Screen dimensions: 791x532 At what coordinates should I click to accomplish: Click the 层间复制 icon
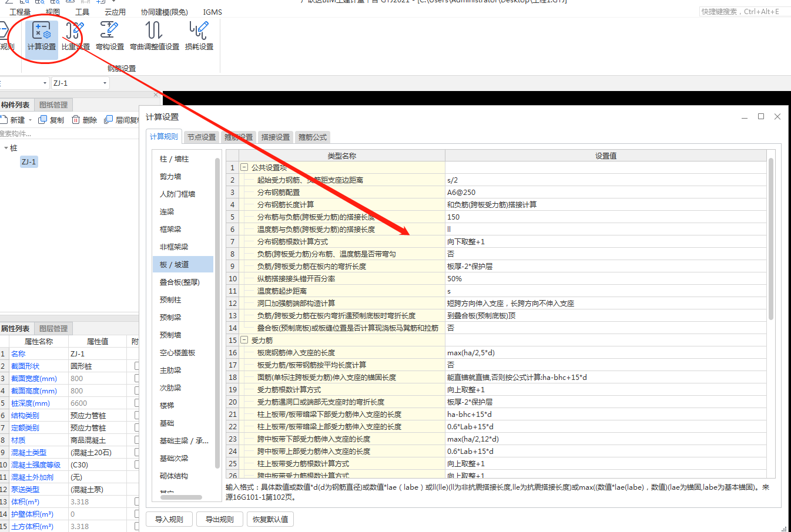pyautogui.click(x=108, y=120)
